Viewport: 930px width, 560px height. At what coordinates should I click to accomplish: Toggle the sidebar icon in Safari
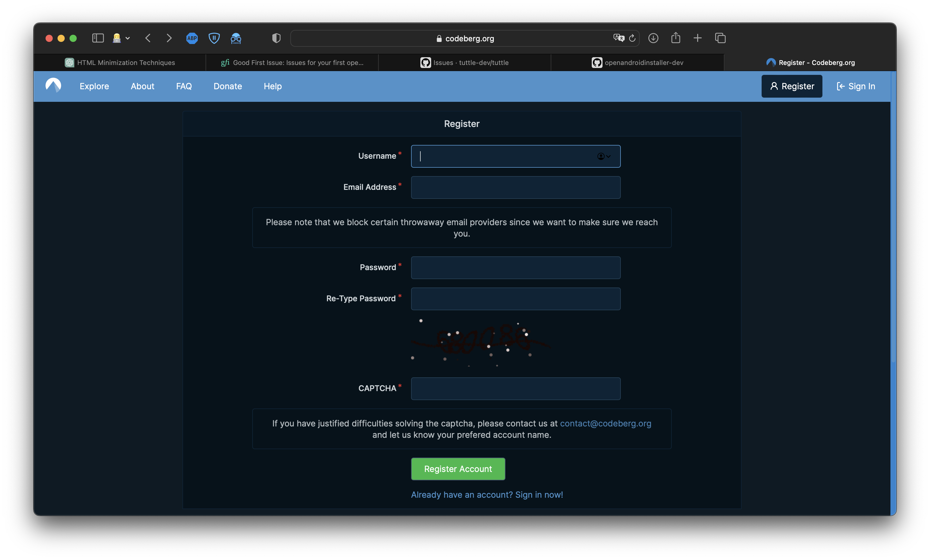[97, 38]
